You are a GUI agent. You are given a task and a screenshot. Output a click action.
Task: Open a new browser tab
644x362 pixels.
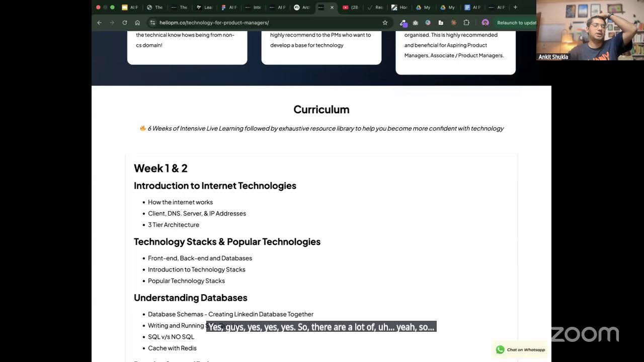pos(515,7)
